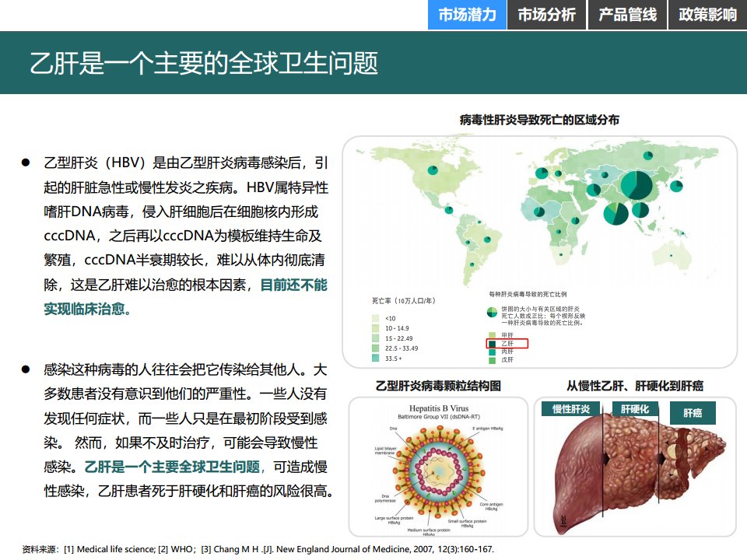
Task: Switch to the 市场分析 tab
Action: [x=546, y=15]
